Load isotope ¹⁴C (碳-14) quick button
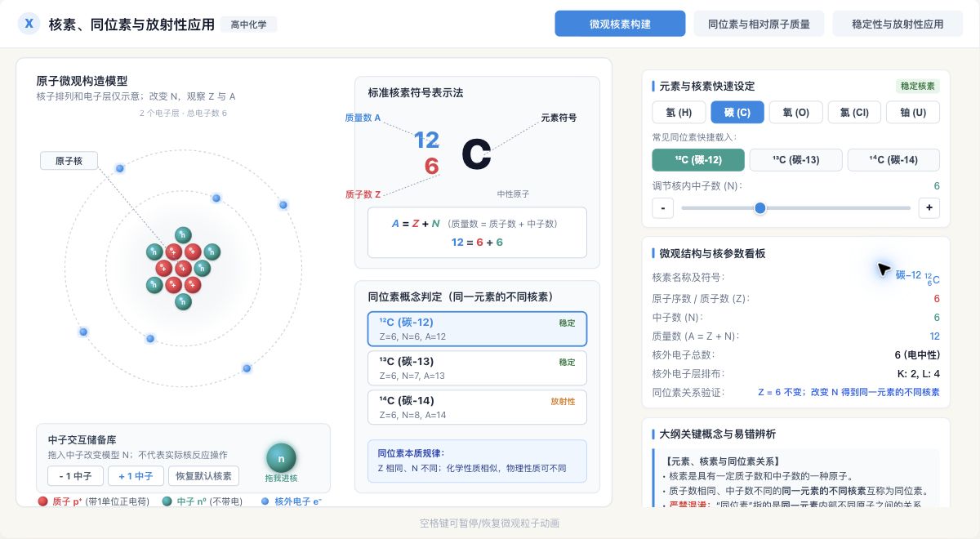The height and width of the screenshot is (539, 980). tap(893, 159)
